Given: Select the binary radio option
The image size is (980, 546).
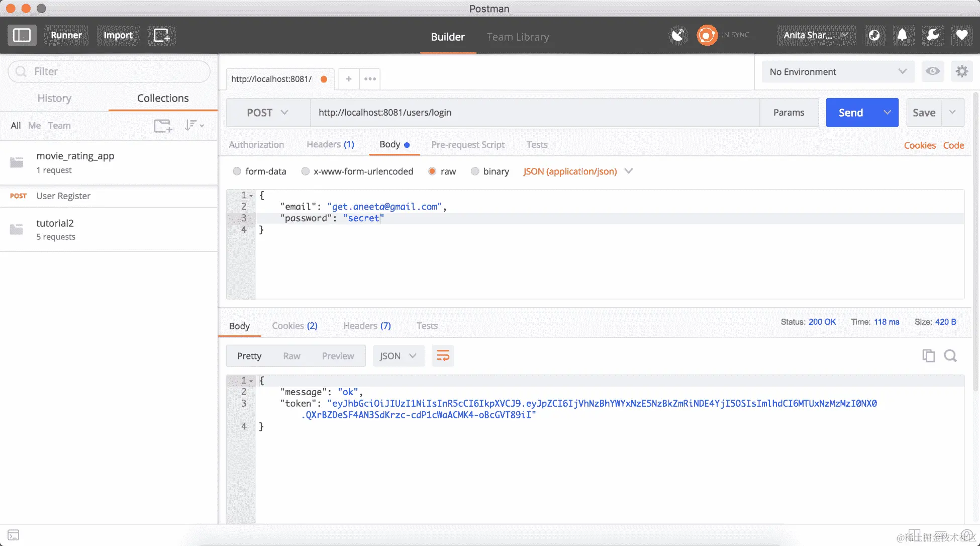Looking at the screenshot, I should [475, 171].
